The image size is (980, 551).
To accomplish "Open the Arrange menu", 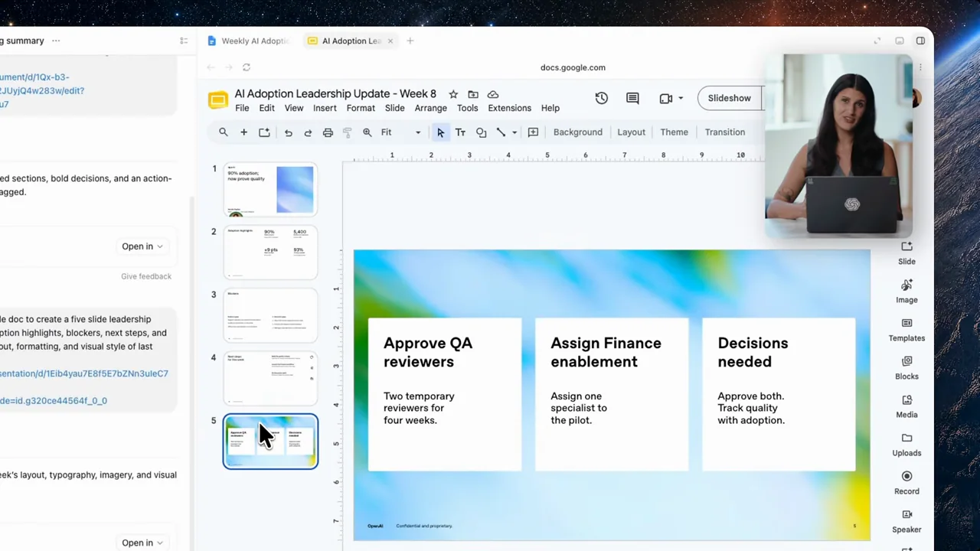I will tap(430, 108).
